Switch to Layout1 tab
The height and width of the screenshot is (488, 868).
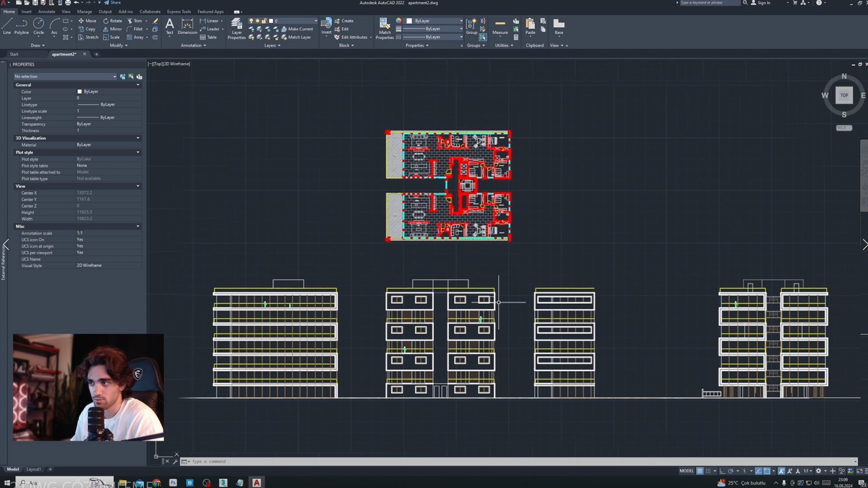[x=33, y=469]
